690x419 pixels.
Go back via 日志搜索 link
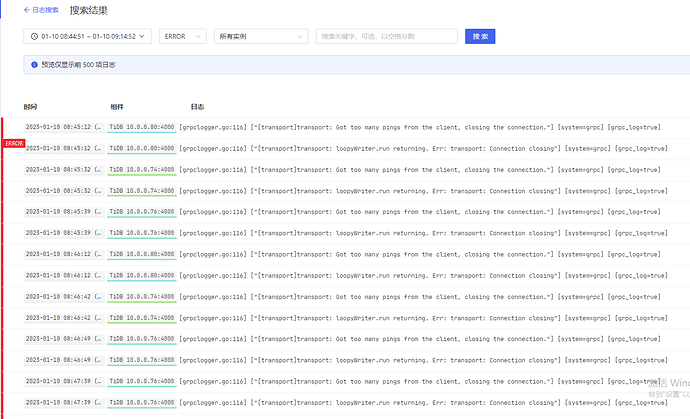(45, 10)
